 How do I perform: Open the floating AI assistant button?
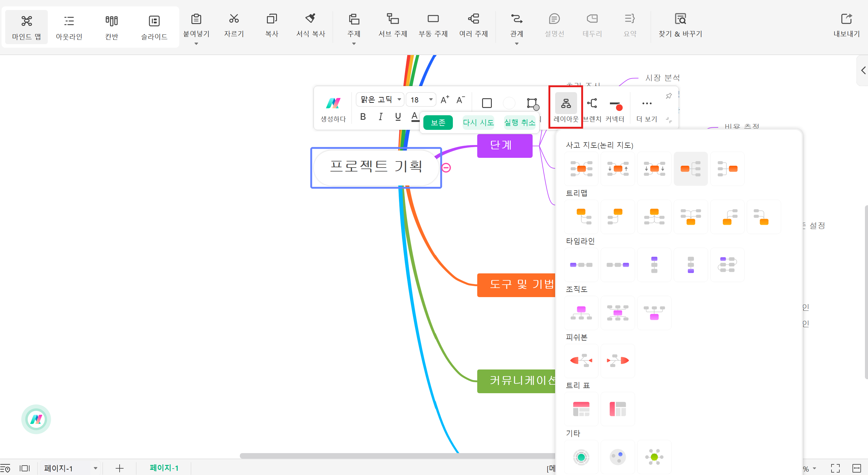click(x=36, y=419)
